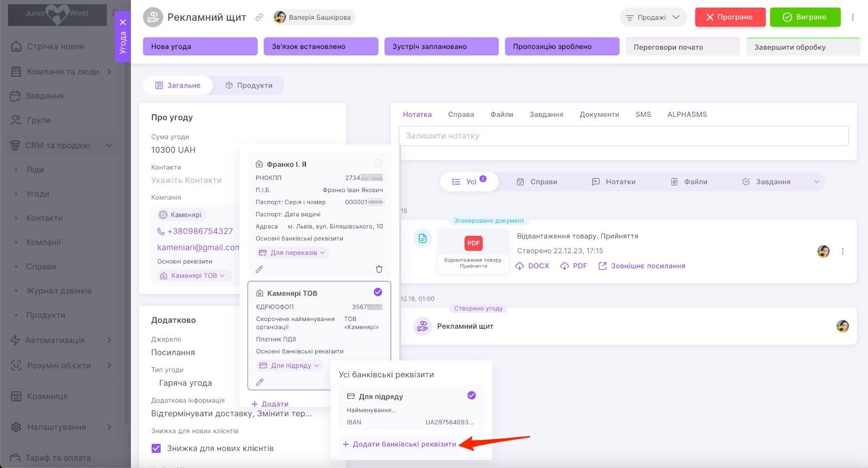Toggle Знижка для нових клієнтів checkbox
The width and height of the screenshot is (868, 468).
(156, 448)
